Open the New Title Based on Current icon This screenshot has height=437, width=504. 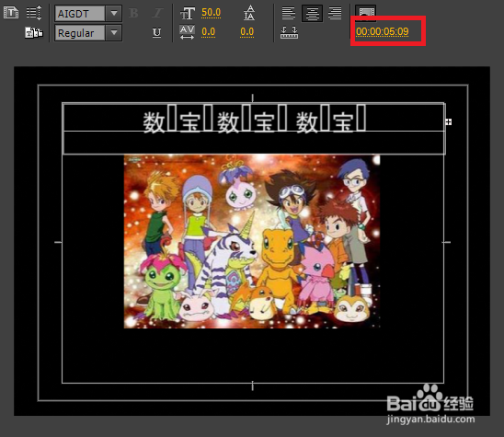pyautogui.click(x=11, y=13)
